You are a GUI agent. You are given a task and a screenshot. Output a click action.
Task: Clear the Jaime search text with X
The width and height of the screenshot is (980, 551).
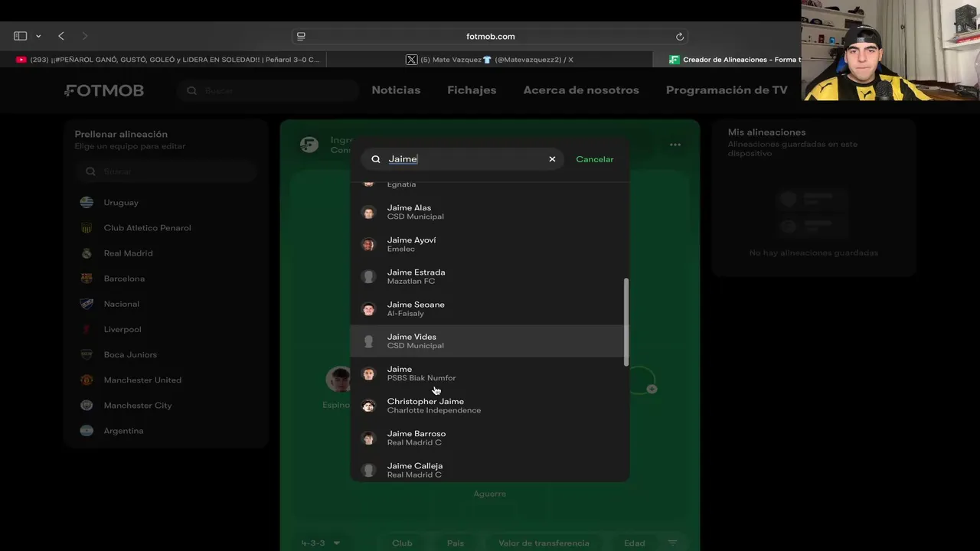pos(552,159)
